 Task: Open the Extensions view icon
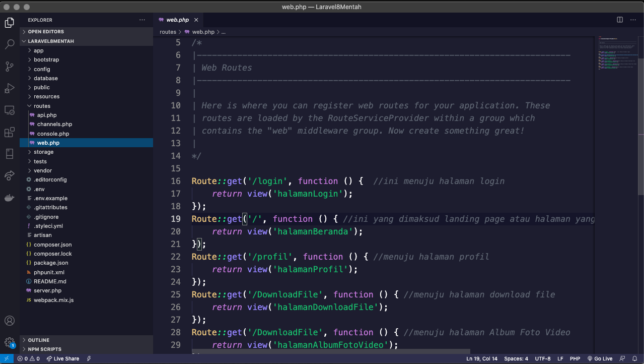[10, 132]
